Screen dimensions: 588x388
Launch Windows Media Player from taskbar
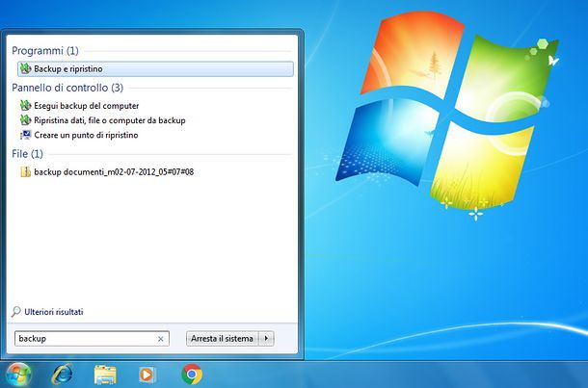[x=147, y=375]
